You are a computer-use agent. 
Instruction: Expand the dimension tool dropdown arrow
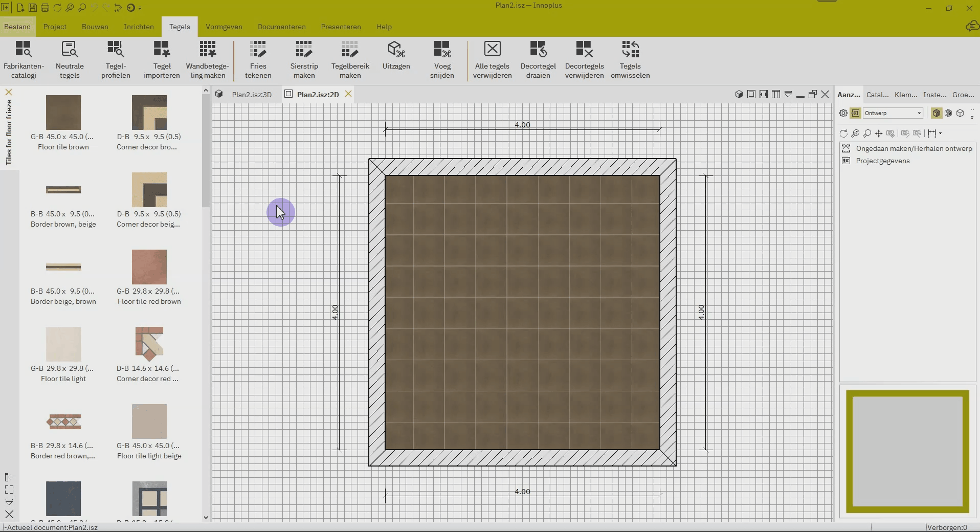click(x=940, y=134)
